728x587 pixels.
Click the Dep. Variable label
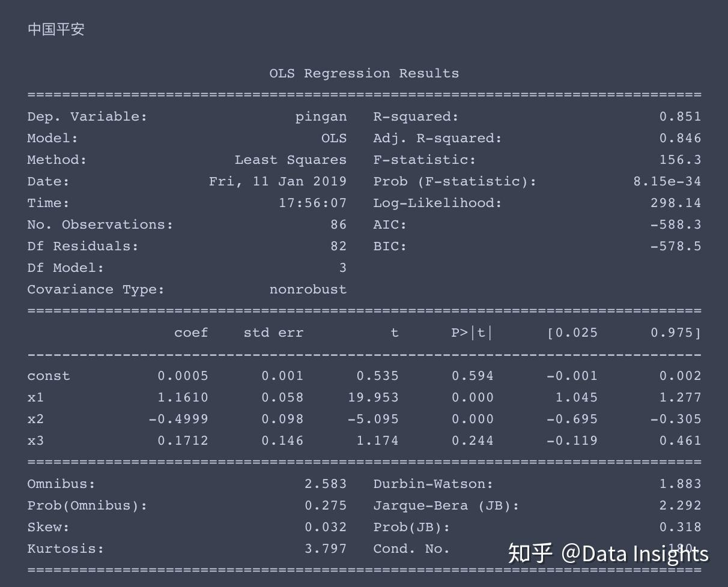click(x=87, y=116)
